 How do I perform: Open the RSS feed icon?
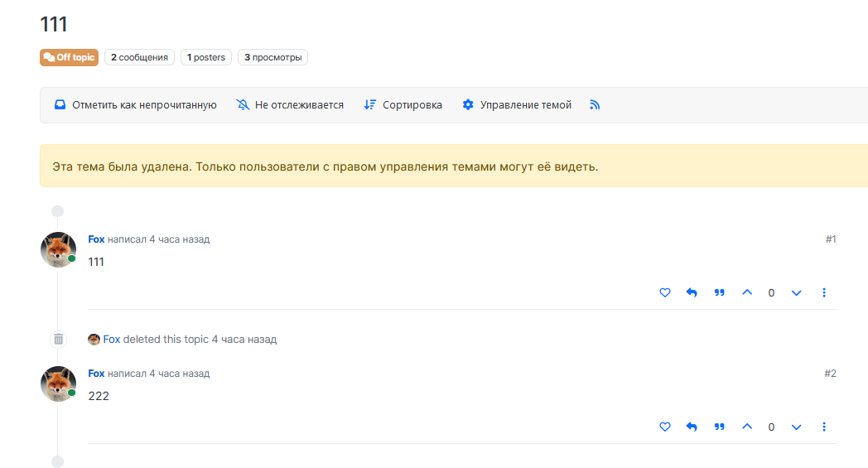(x=595, y=104)
